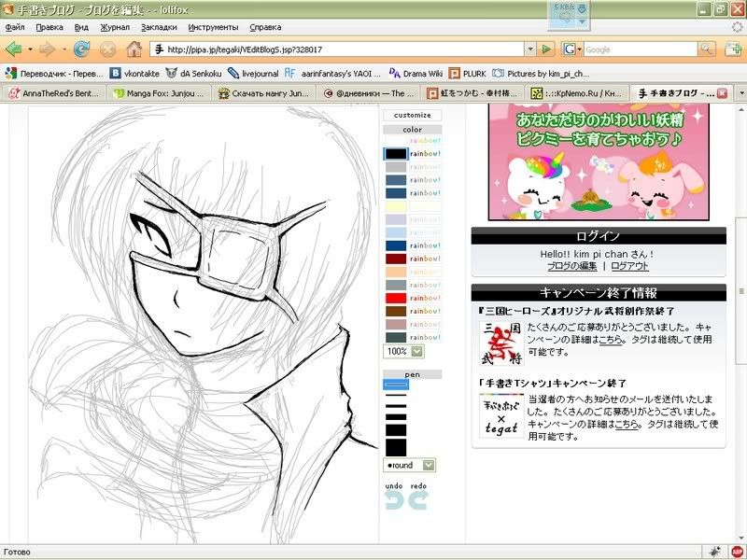Viewport: 747px width, 560px height.
Task: Click the green Go arrow beside address bar
Action: pos(547,49)
